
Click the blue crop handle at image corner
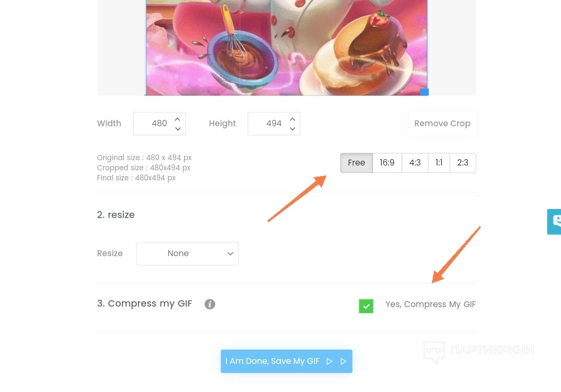(424, 92)
